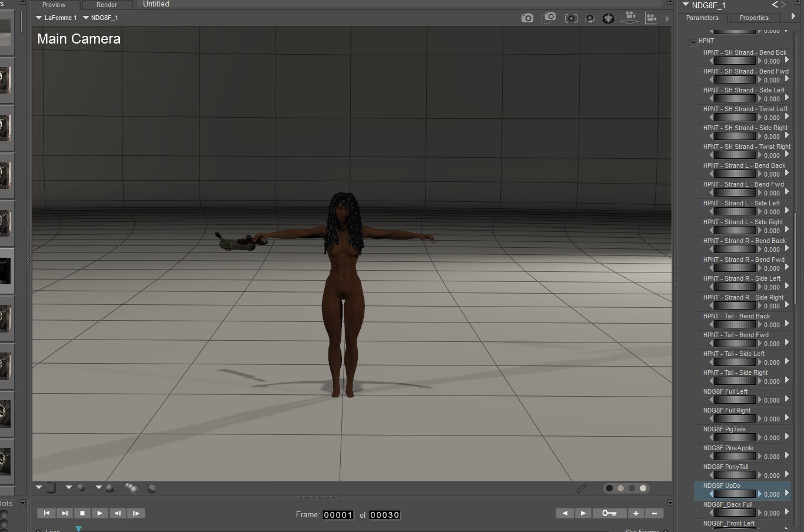The image size is (804, 532).
Task: Click the rotating sphere preview icon
Action: 590,18
